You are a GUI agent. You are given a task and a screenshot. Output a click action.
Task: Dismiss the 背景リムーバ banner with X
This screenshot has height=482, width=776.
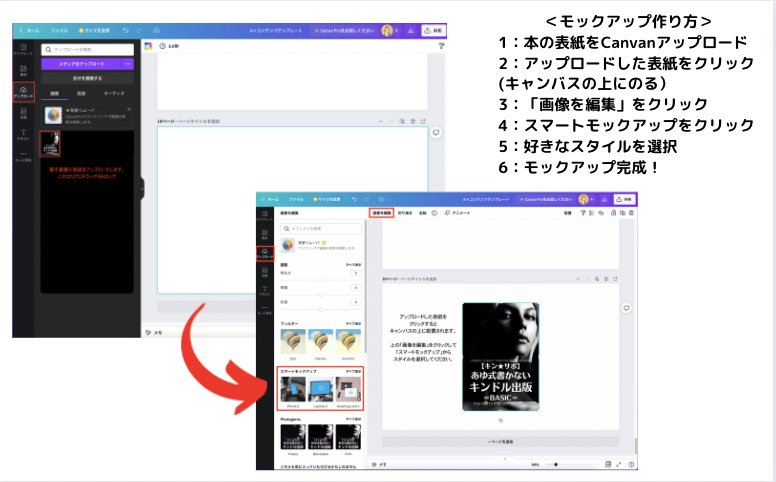(129, 109)
